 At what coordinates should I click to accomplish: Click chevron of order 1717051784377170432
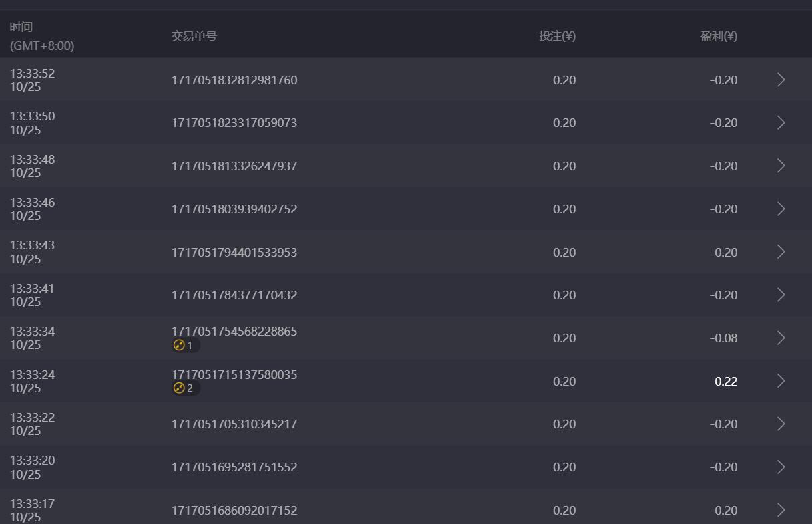pos(781,295)
